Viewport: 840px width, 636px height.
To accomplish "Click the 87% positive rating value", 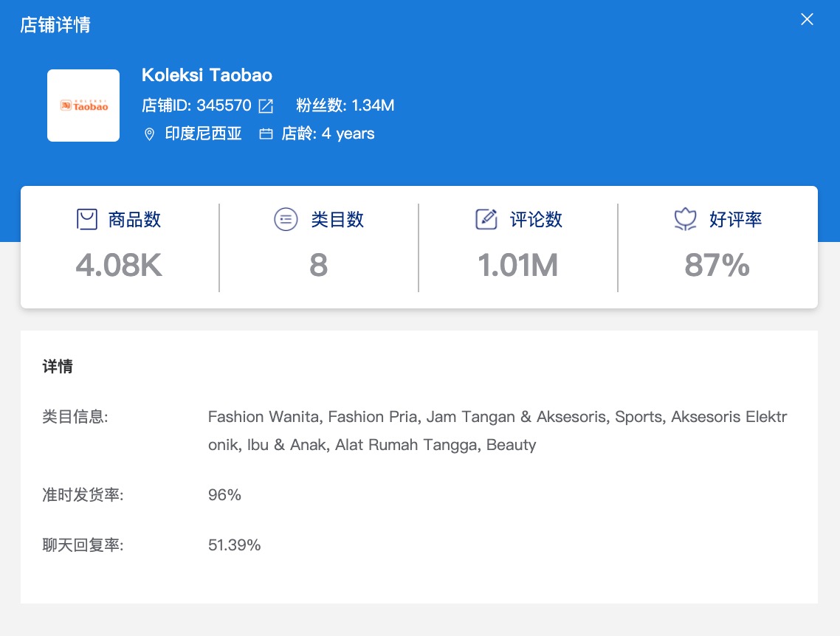I will pyautogui.click(x=717, y=265).
